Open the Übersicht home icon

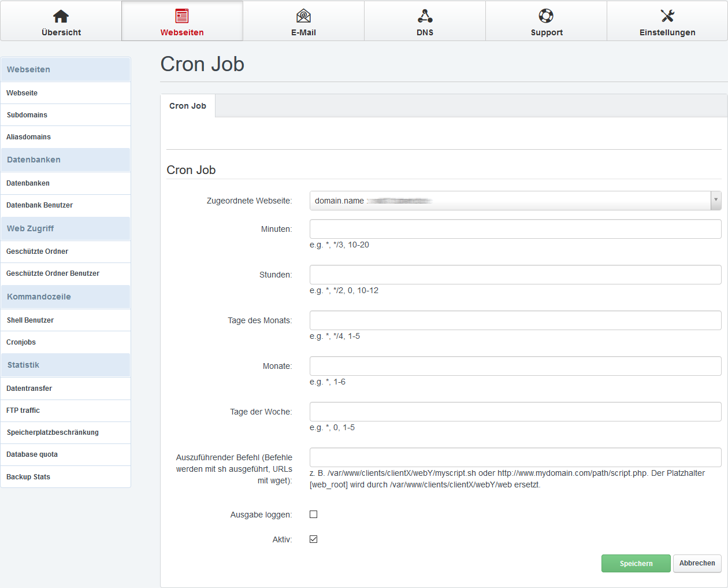click(61, 16)
